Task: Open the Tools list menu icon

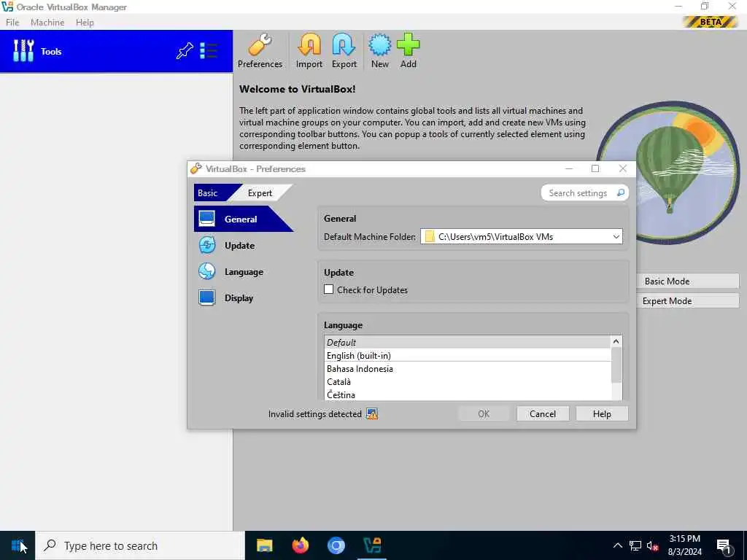Action: [209, 51]
